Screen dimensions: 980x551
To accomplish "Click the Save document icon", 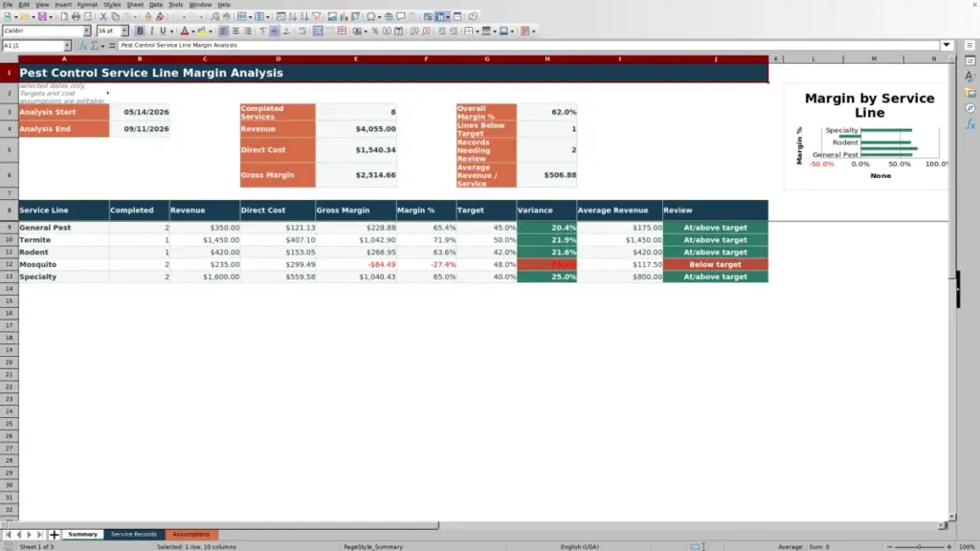I will click(42, 17).
